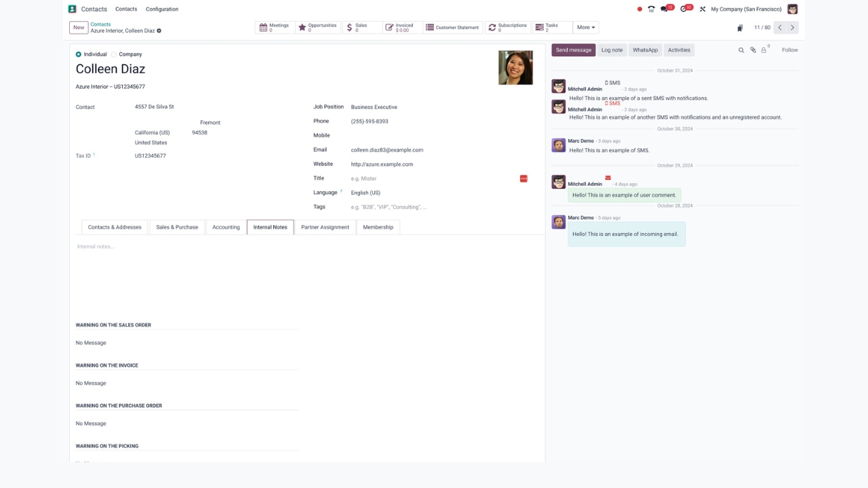Search messages with the chatter magnifier icon

click(741, 50)
